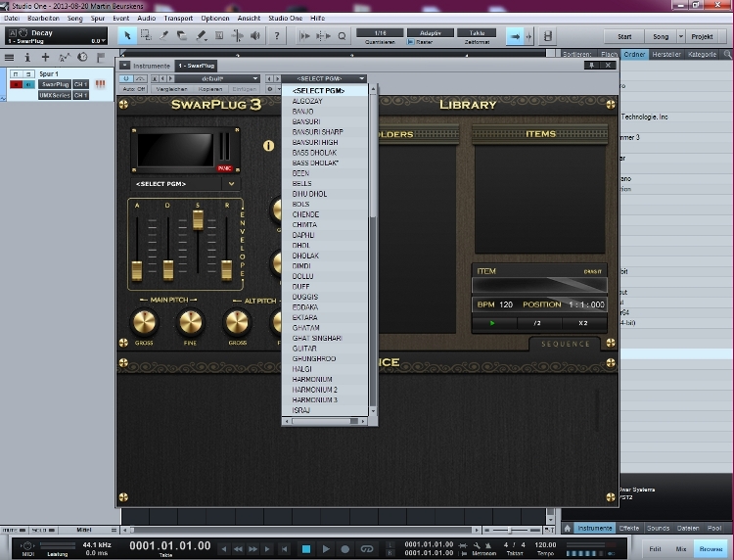Click the Start page button
The height and width of the screenshot is (560, 734).
coord(624,36)
